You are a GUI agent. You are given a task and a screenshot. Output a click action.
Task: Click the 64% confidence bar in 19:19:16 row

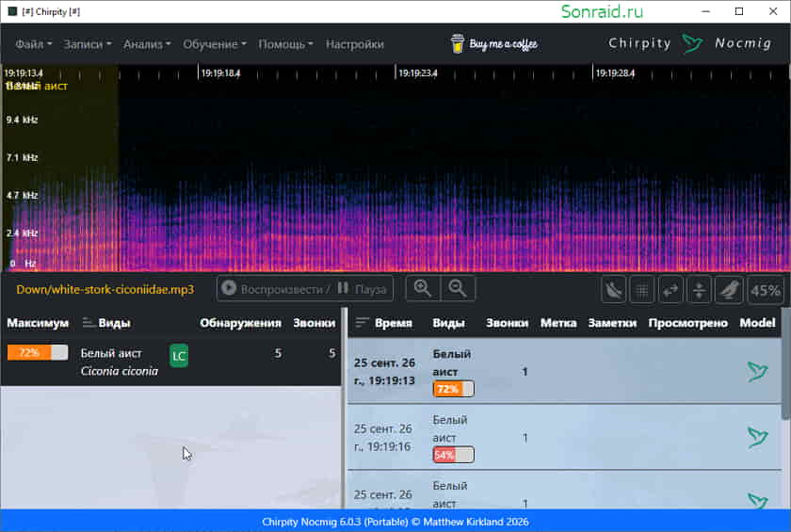(x=454, y=455)
